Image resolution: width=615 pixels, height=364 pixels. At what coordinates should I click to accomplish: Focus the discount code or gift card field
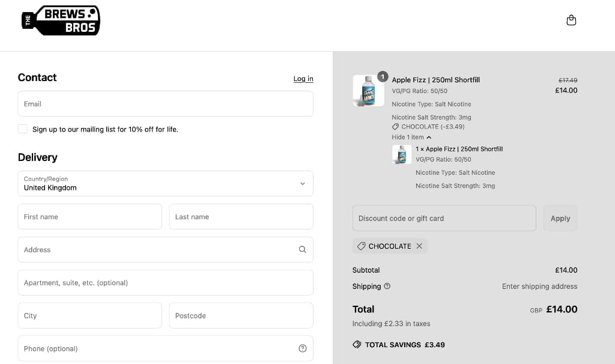444,219
